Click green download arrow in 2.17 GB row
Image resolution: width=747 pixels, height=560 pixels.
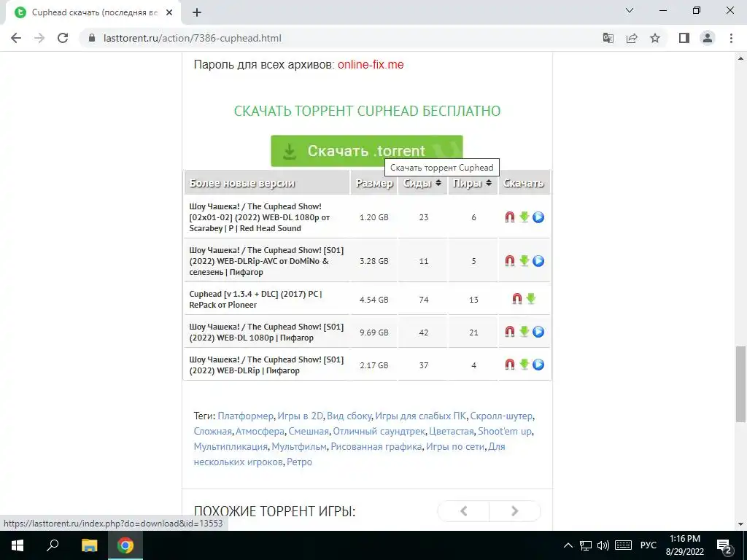(x=524, y=365)
